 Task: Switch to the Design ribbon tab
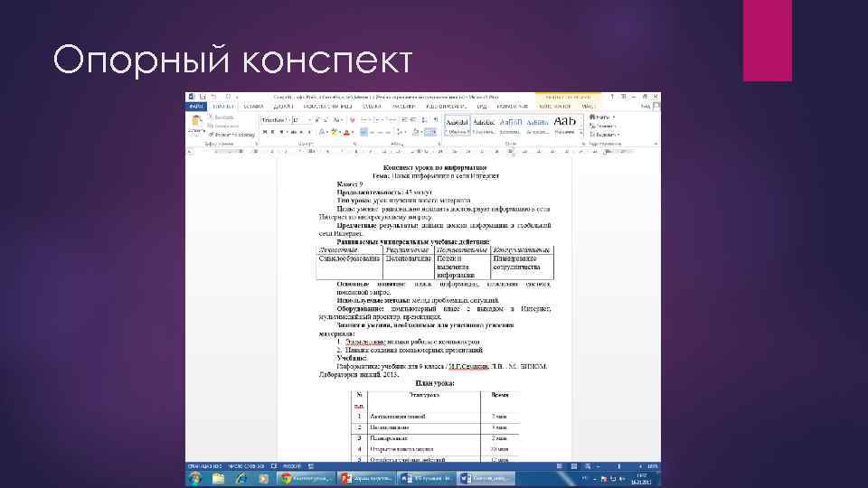(x=283, y=107)
